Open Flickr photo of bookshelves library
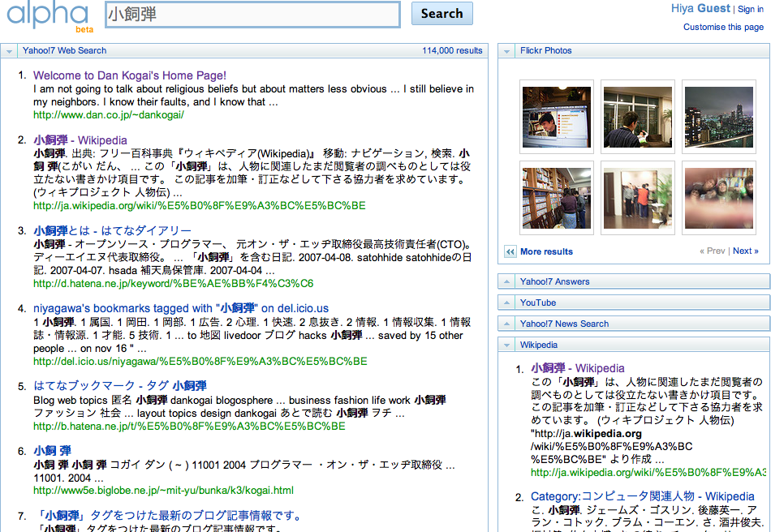The height and width of the screenshot is (532, 771). [557, 198]
